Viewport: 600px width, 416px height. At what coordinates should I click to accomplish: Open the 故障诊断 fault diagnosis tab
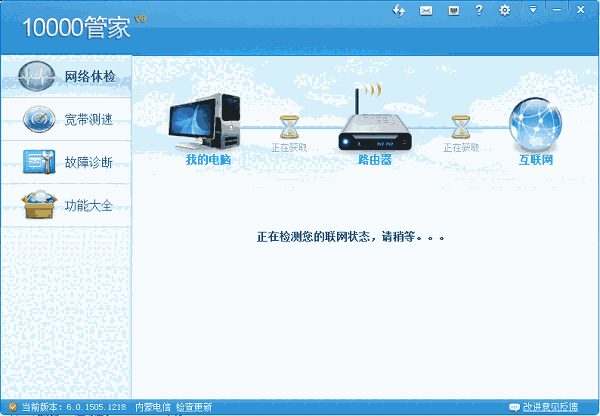coord(67,162)
